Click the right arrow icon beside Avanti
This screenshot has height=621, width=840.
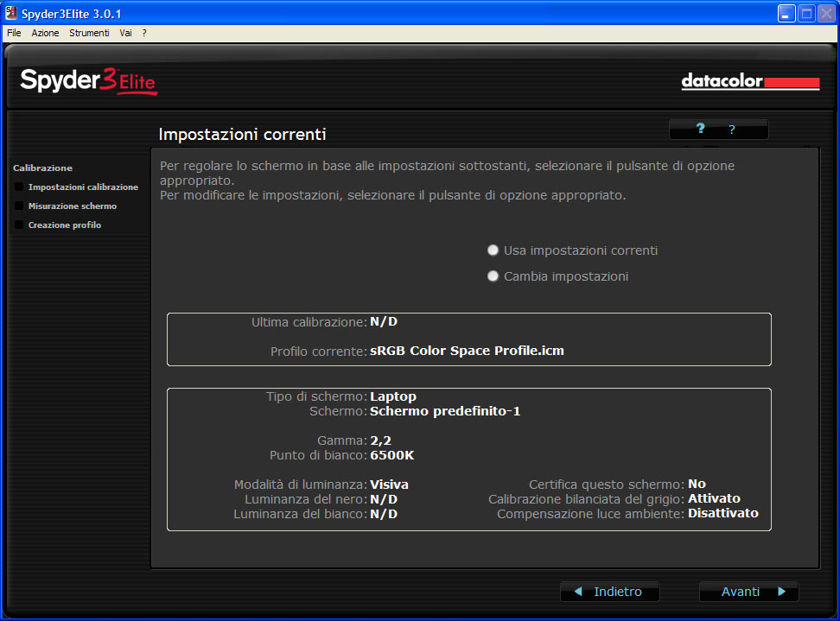pyautogui.click(x=781, y=592)
